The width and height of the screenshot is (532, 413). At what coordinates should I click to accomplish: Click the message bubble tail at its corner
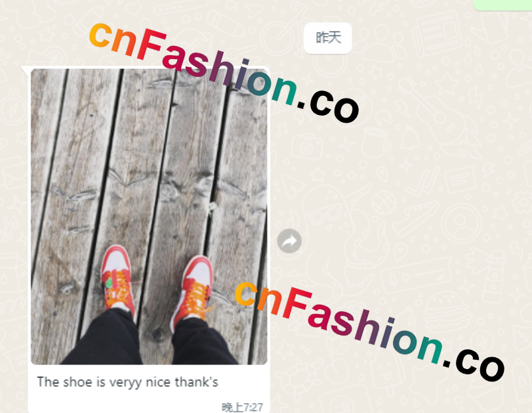[x=26, y=70]
